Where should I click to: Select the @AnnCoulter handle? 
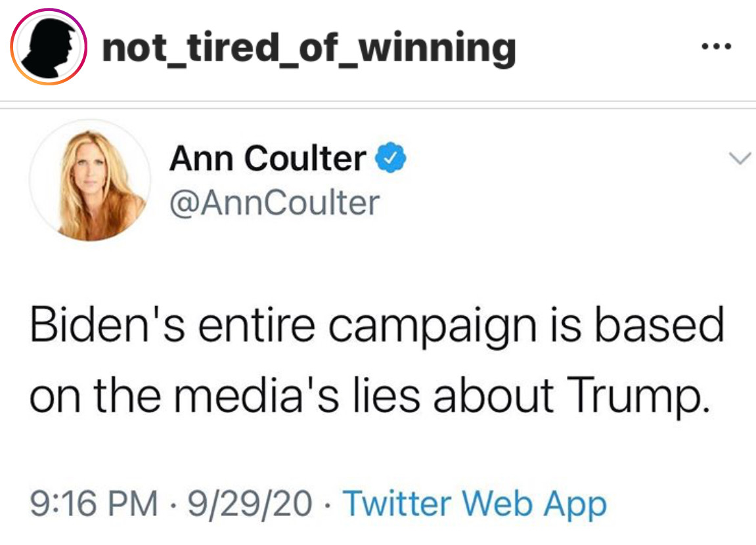pyautogui.click(x=275, y=202)
